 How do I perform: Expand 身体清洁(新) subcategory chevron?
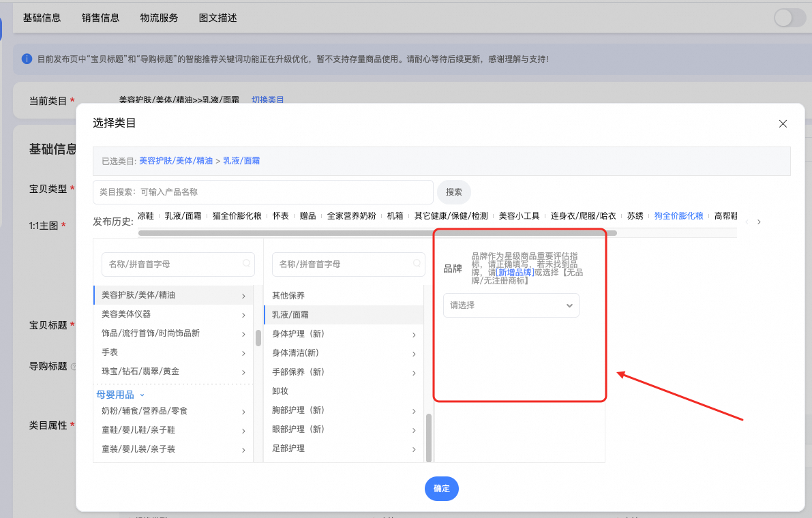tap(414, 354)
